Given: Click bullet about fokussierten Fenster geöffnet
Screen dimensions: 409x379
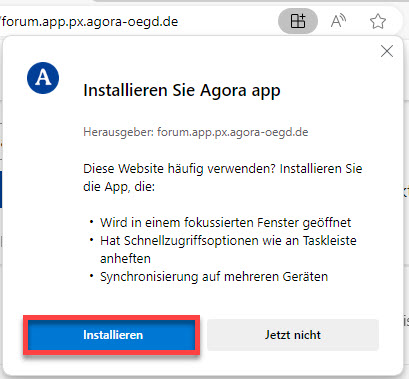Looking at the screenshot, I should point(225,223).
